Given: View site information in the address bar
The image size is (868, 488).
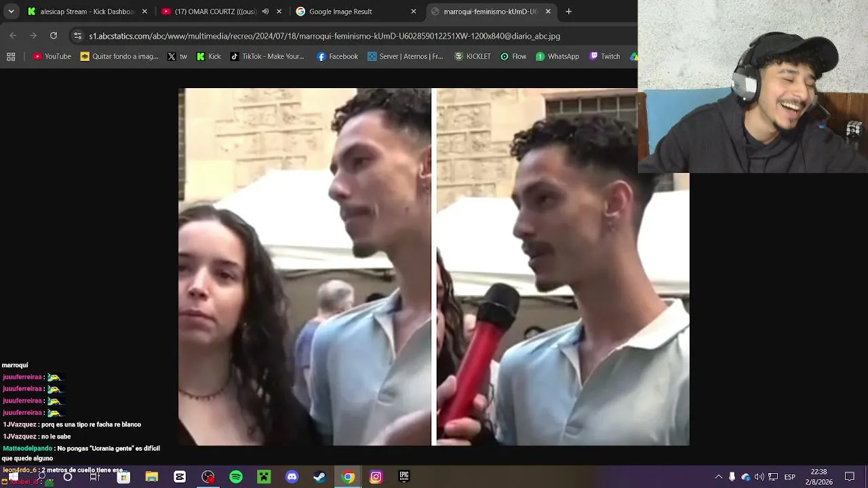Looking at the screenshot, I should tap(77, 36).
